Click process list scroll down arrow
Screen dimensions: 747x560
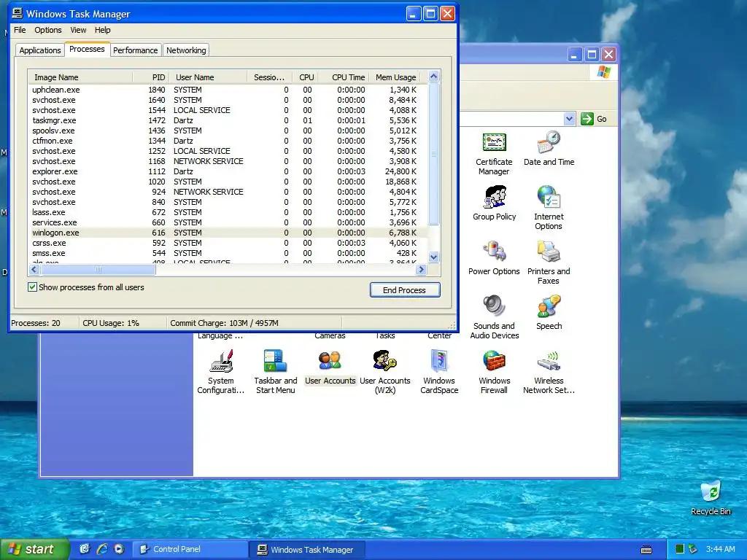[433, 257]
